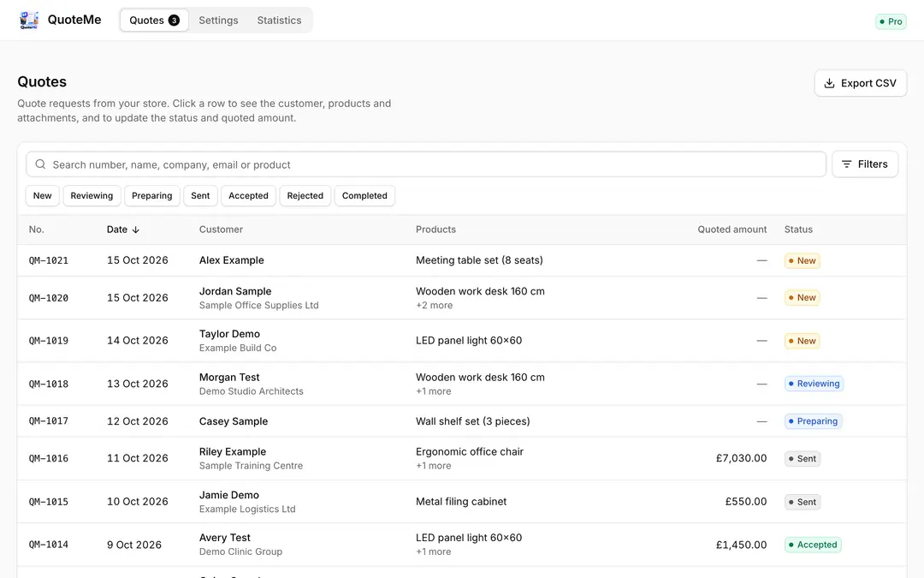
Task: Click the download icon in Export CSV
Action: tap(829, 83)
